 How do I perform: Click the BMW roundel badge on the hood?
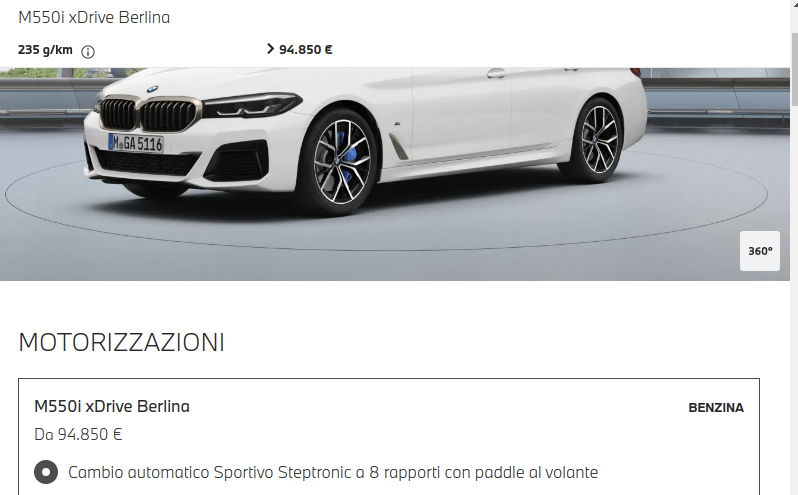pyautogui.click(x=152, y=90)
